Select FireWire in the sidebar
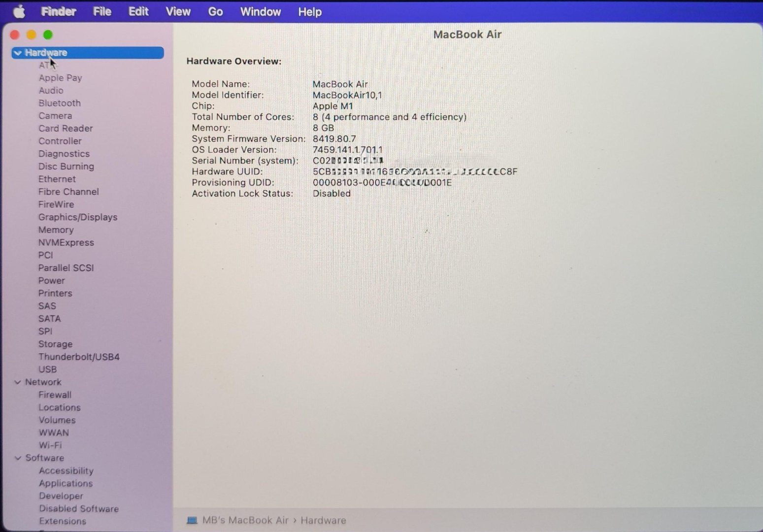 tap(56, 204)
